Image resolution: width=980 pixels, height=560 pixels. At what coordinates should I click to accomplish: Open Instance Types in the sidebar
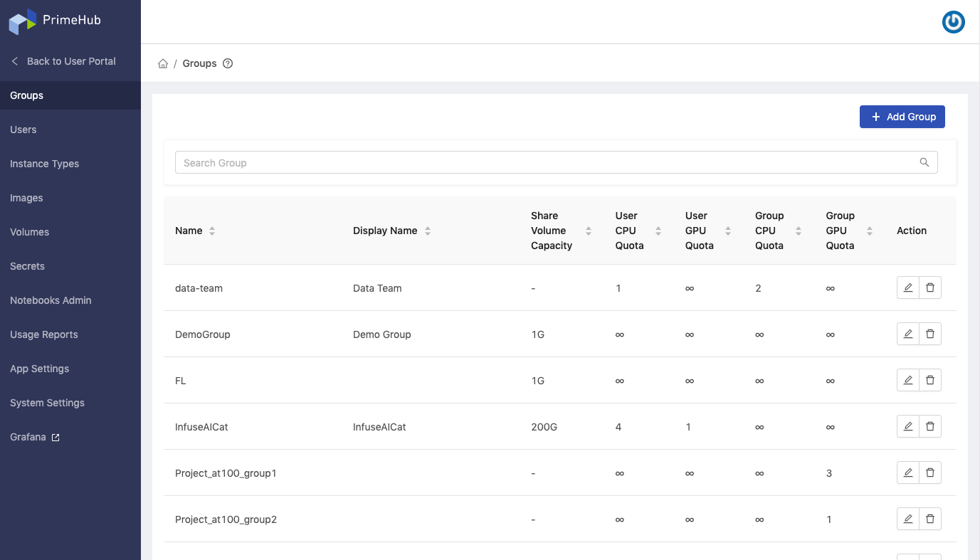(x=70, y=164)
